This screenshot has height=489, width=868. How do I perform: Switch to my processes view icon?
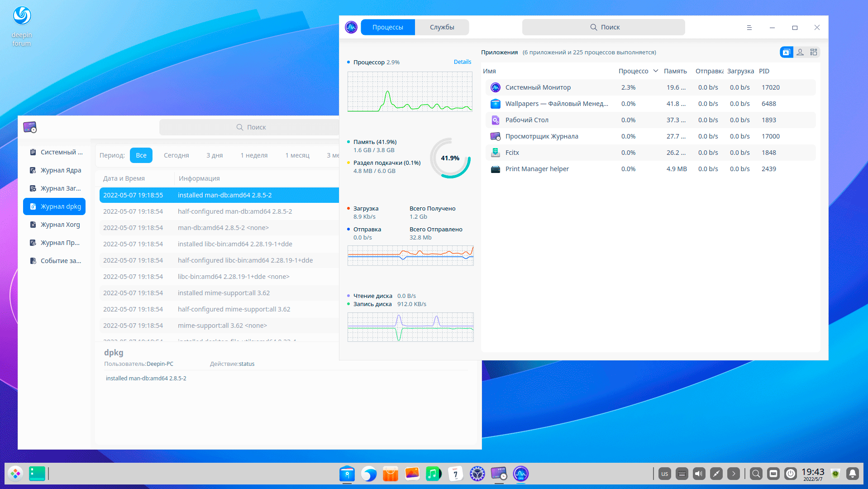(800, 53)
